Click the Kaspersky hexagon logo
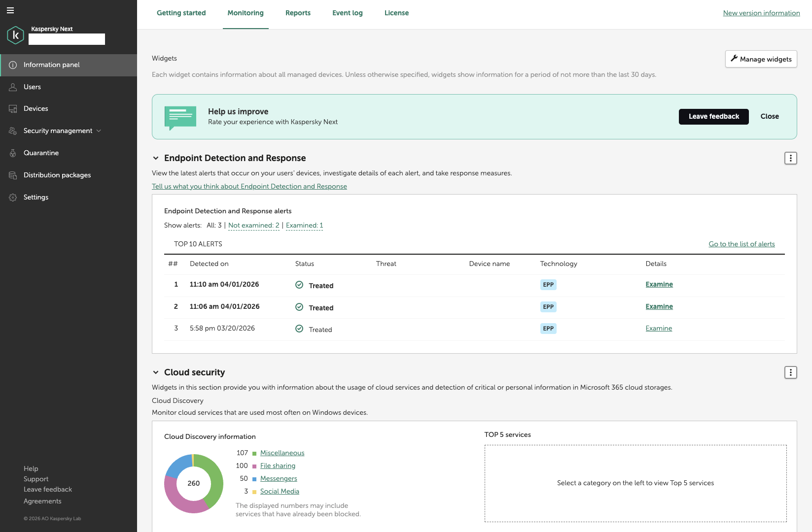 tap(15, 35)
